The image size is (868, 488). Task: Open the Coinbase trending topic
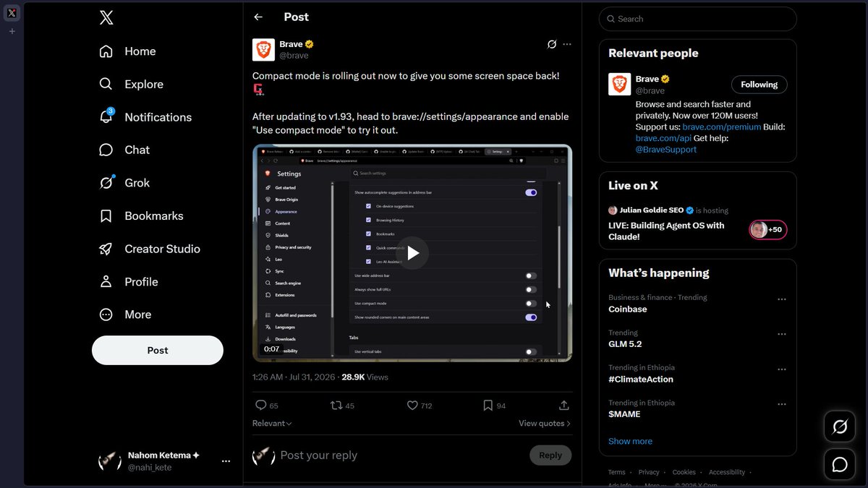628,309
